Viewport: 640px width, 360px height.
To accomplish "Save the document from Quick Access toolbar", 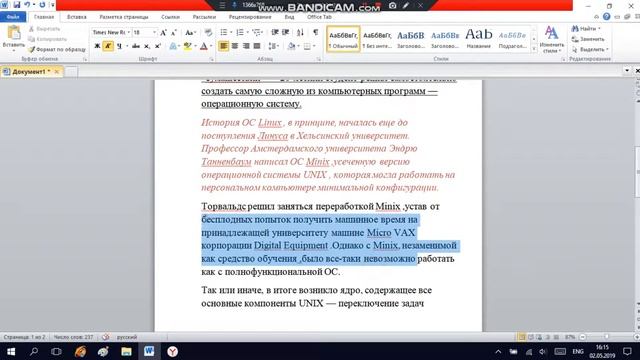I will coord(17,5).
